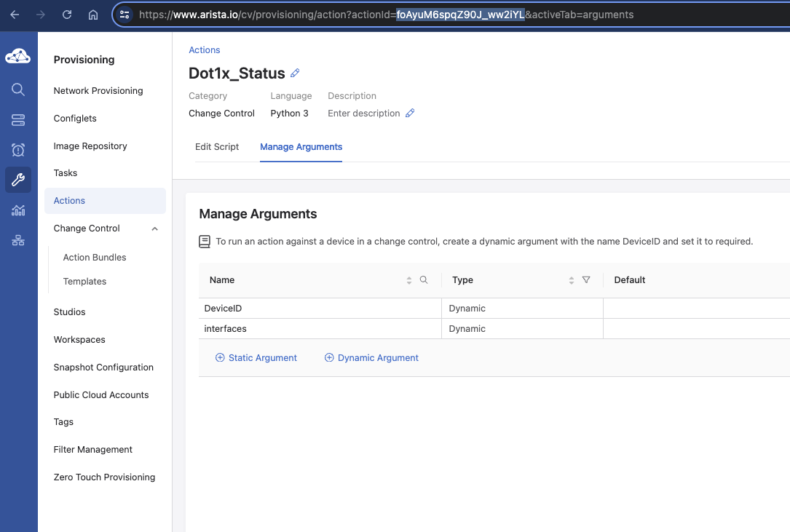790x532 pixels.
Task: Open the Dashboards chart icon in left rail
Action: tap(18, 210)
